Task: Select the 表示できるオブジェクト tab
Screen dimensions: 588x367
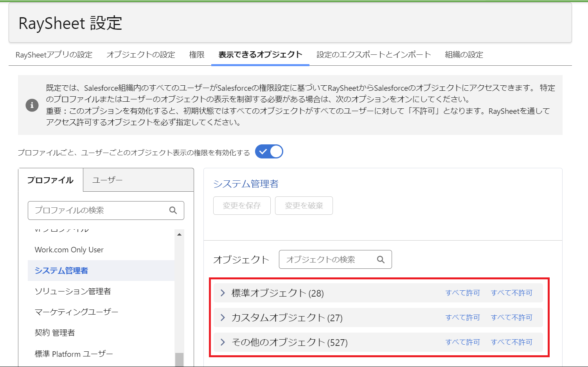Action: pos(260,55)
